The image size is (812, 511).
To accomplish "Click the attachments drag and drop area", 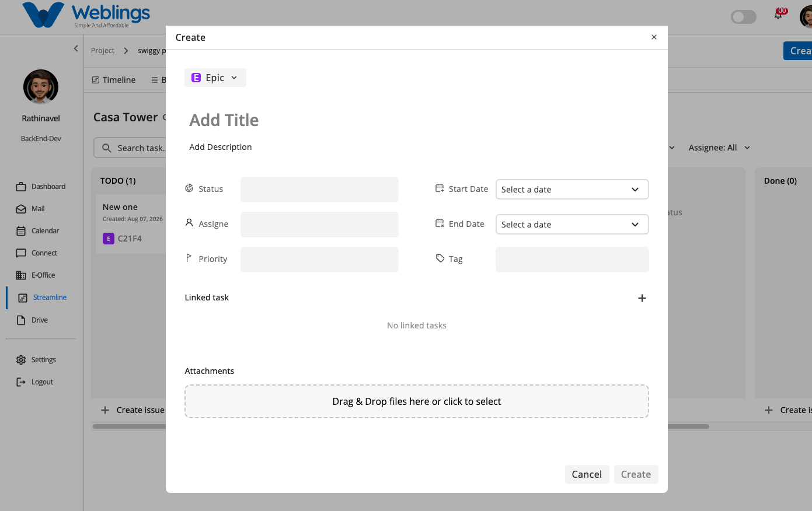I will coord(417,401).
